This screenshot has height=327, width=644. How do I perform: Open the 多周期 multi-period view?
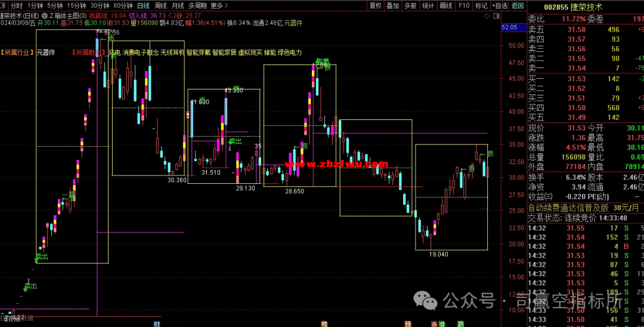coord(197,5)
